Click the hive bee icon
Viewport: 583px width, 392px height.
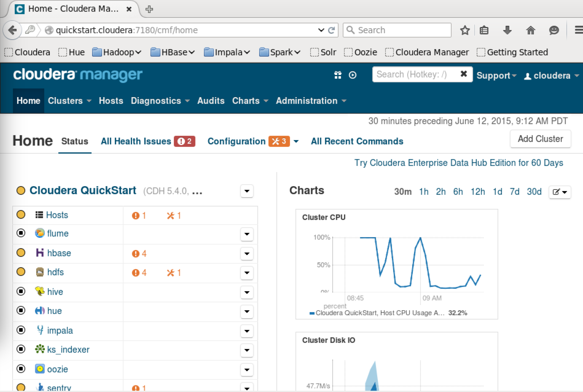click(40, 291)
